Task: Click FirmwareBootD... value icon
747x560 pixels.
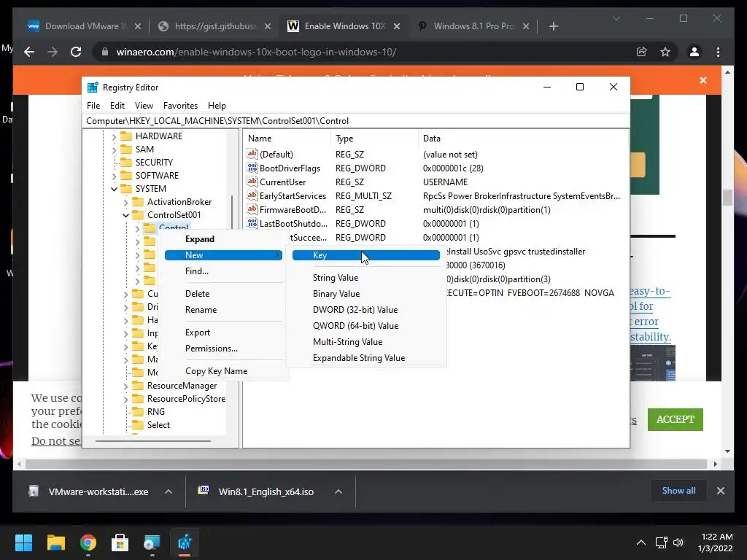Action: point(252,209)
